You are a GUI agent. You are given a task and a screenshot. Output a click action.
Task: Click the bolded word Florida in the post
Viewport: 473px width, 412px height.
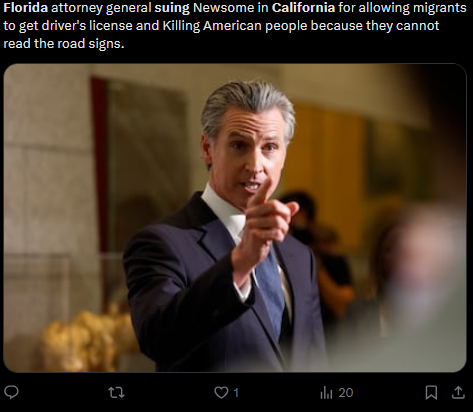click(26, 8)
